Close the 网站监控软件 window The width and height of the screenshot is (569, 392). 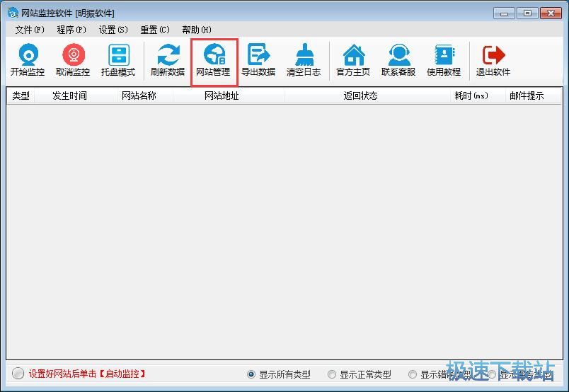[x=551, y=13]
